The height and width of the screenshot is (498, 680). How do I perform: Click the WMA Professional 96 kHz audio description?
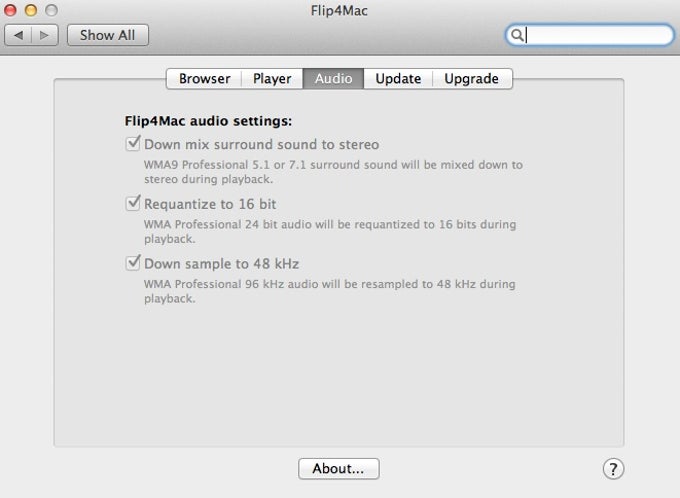[330, 291]
